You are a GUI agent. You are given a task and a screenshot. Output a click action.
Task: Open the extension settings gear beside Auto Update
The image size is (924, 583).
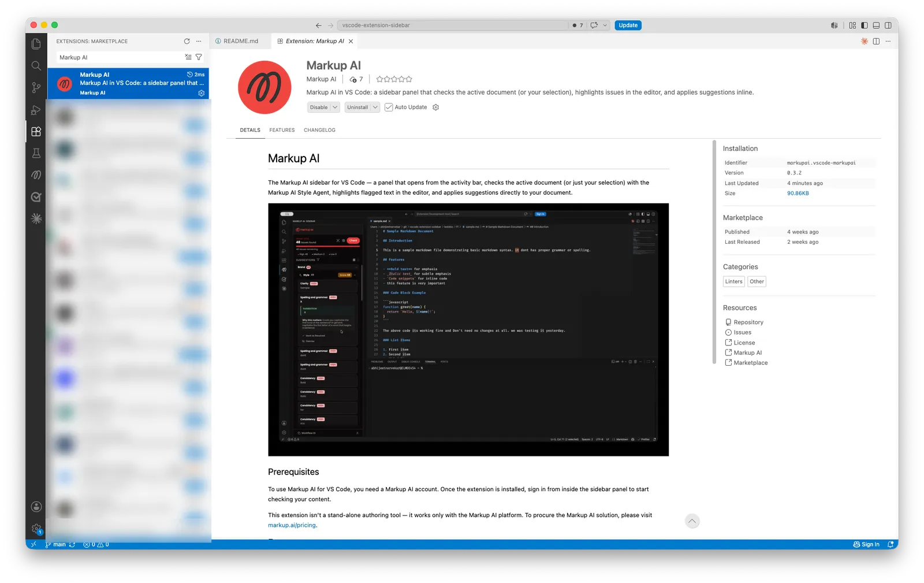(x=436, y=107)
